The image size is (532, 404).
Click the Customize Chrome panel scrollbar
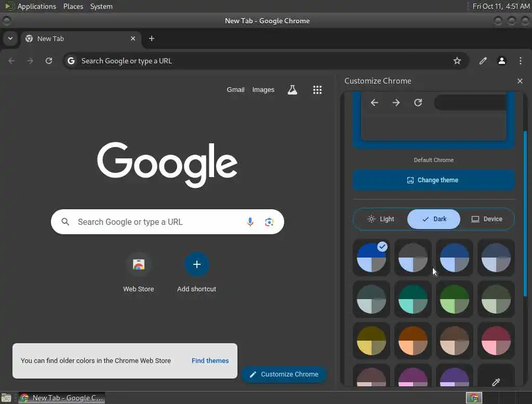pyautogui.click(x=525, y=214)
